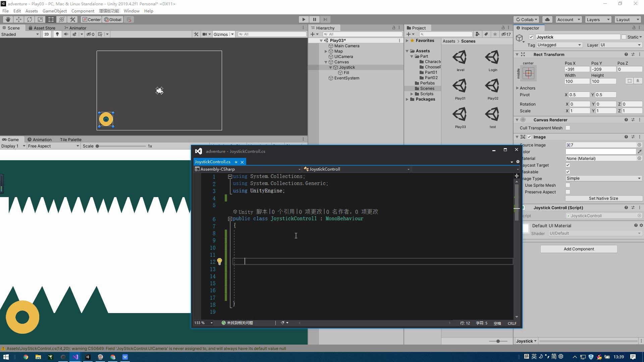Click the Set Native Size button
Screen dimensions: 644x362
(x=603, y=198)
